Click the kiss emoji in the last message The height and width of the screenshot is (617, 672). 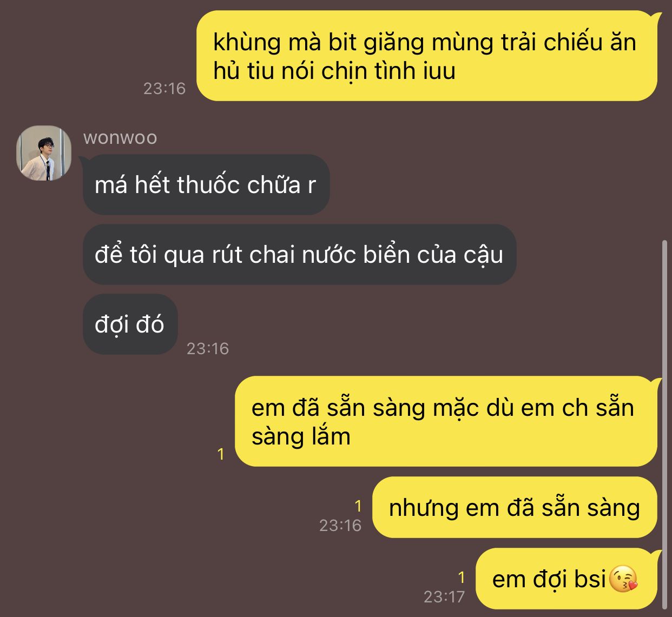click(x=623, y=579)
